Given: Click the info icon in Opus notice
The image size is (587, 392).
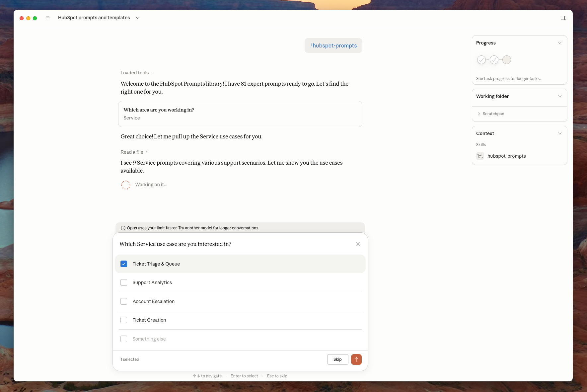Looking at the screenshot, I should click(x=123, y=228).
